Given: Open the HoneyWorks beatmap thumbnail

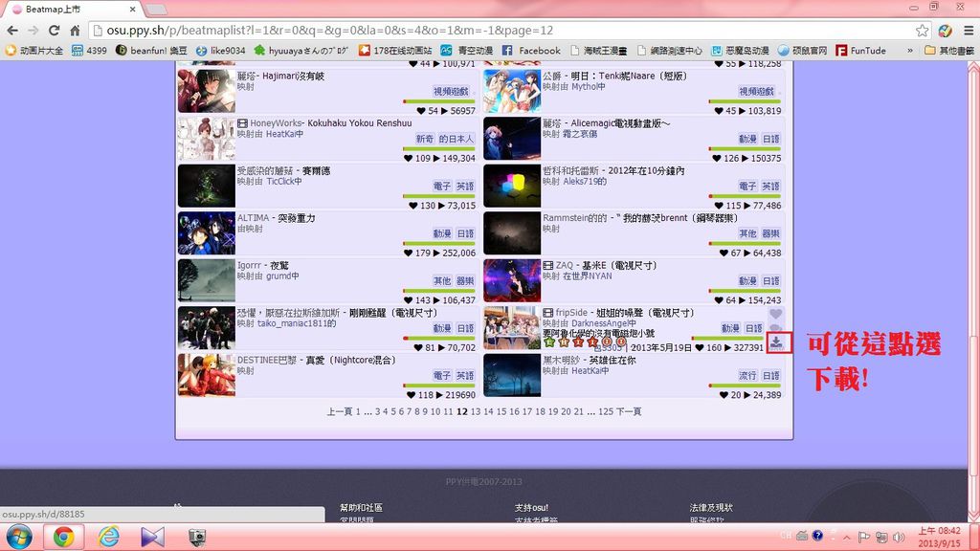Looking at the screenshot, I should [x=207, y=139].
